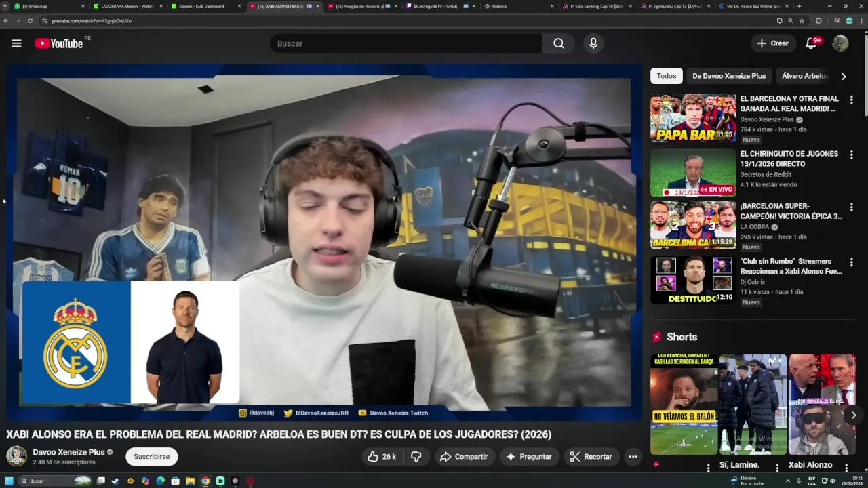Open the Davoo Xeneize Plus channel avatar
Image resolution: width=868 pixels, height=488 pixels.
pos(16,456)
